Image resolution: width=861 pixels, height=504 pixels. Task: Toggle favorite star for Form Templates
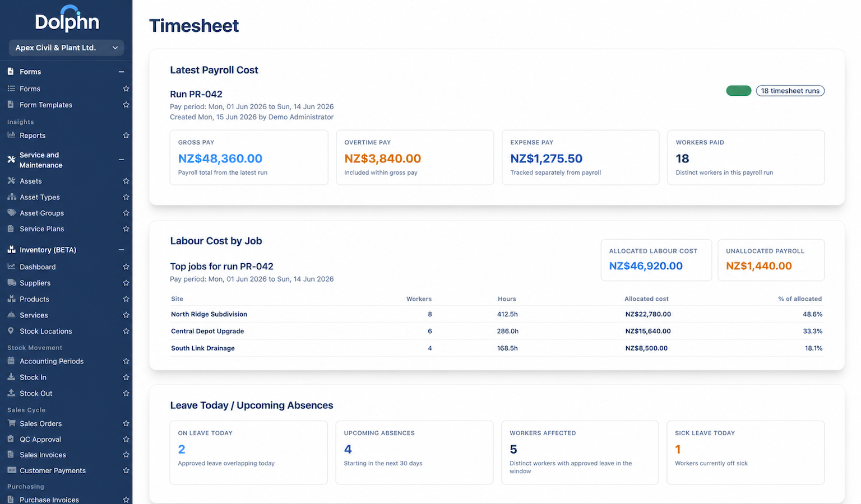coord(126,105)
